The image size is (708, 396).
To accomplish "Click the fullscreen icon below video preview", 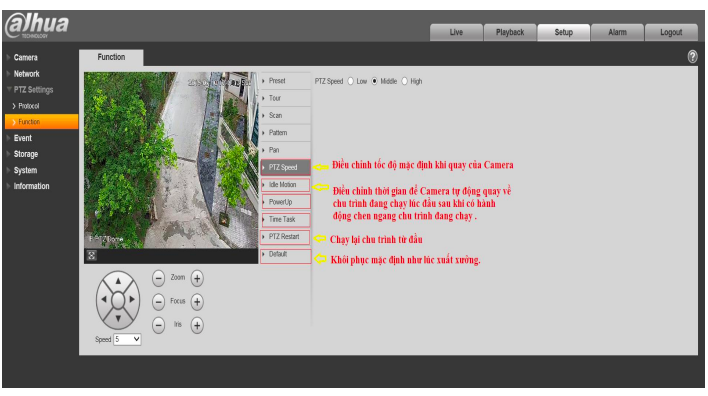I will pos(92,256).
